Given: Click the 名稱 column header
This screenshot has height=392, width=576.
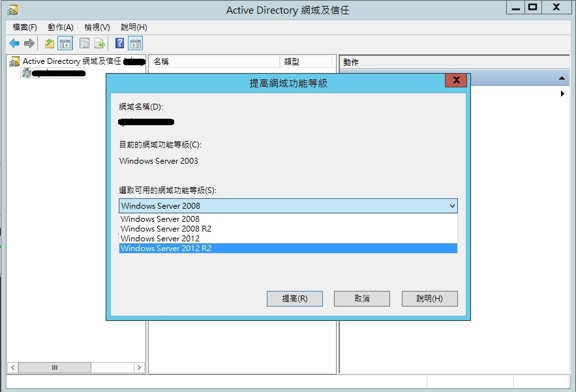Looking at the screenshot, I should [215, 62].
